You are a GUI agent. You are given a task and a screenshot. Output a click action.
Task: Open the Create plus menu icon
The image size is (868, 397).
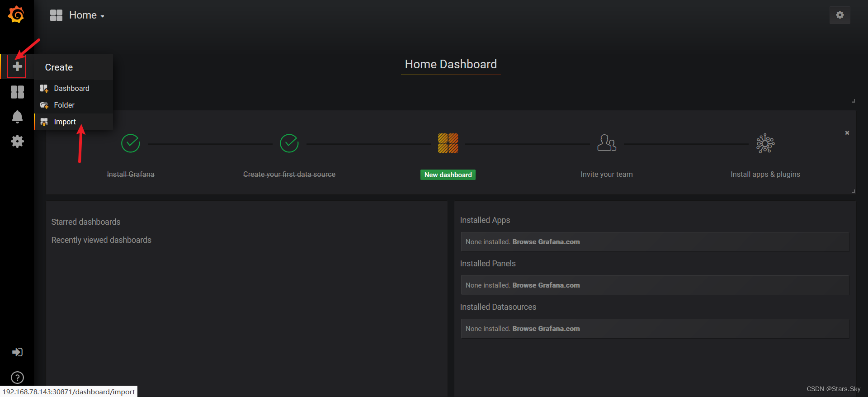(17, 66)
